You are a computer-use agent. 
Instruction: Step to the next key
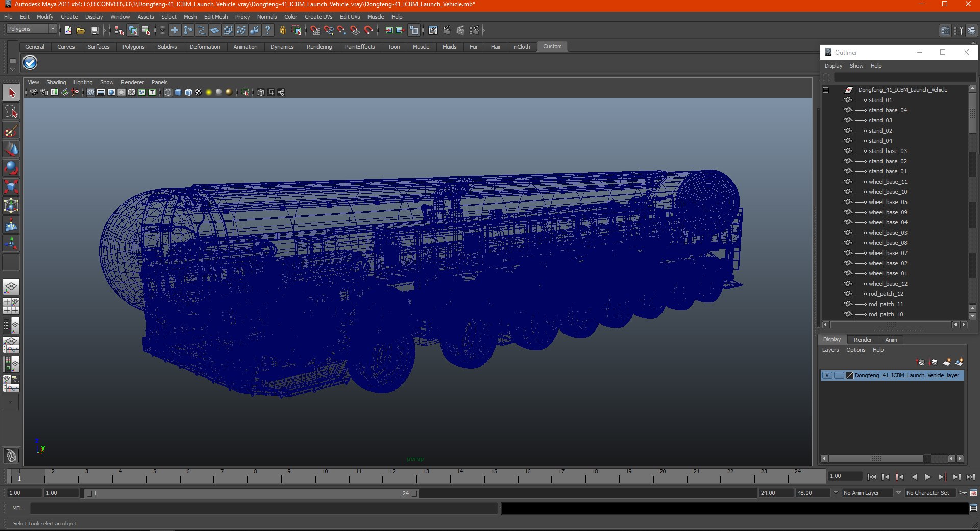point(942,477)
